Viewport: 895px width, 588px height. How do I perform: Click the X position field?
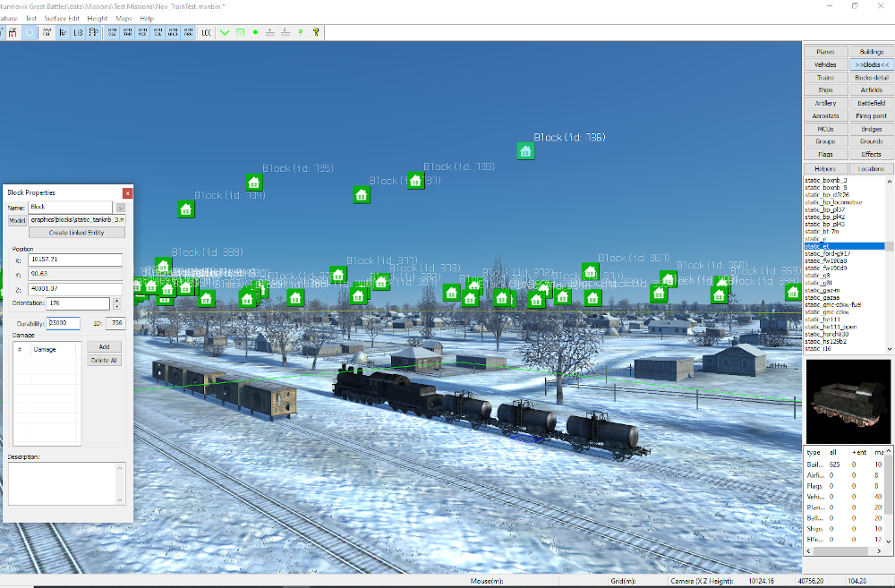tap(75, 260)
